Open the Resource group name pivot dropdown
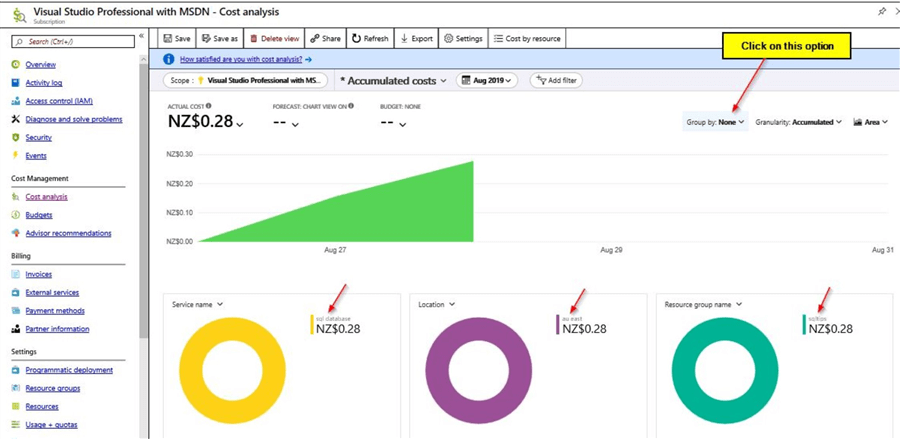The image size is (900, 439). [703, 305]
